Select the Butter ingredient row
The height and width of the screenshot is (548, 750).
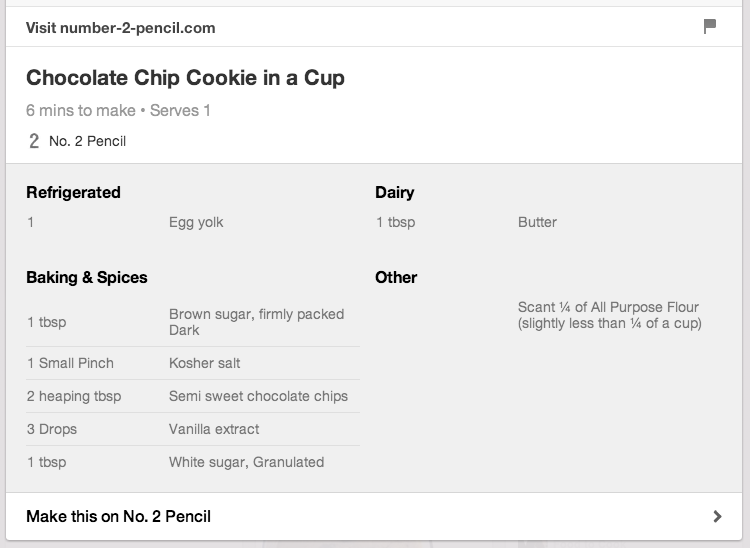click(x=548, y=222)
